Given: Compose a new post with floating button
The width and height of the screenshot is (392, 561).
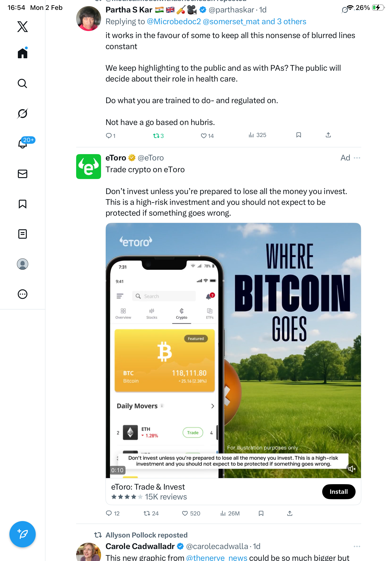Looking at the screenshot, I should pyautogui.click(x=23, y=534).
